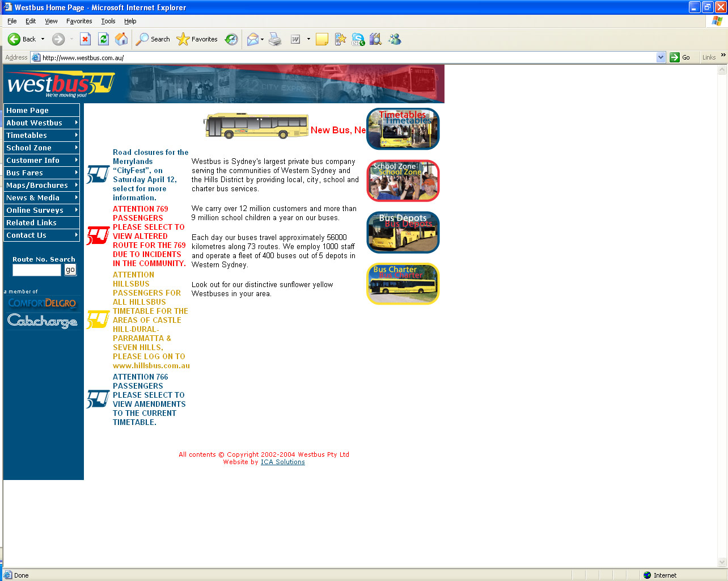Open the Merrylands CityFest road closures notice
This screenshot has height=581, width=728.
point(150,175)
